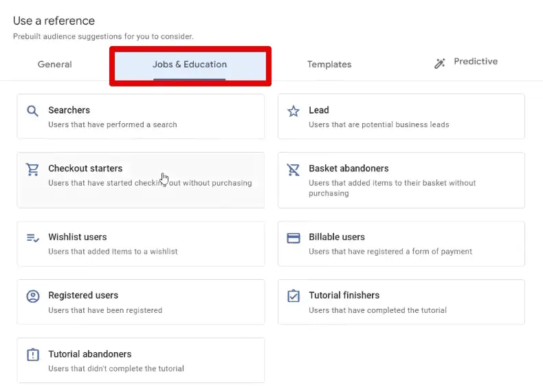Switch to the General tab
This screenshot has height=392, width=543.
54,65
